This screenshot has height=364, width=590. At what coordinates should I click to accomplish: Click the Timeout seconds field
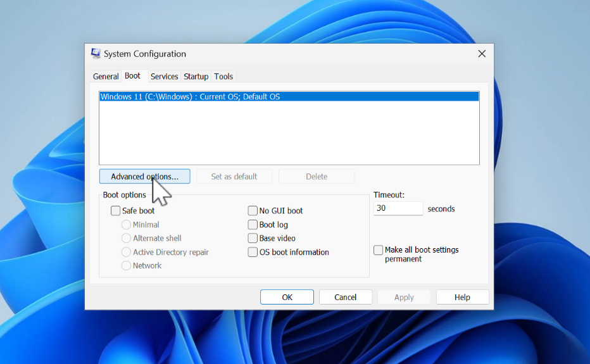pyautogui.click(x=398, y=208)
